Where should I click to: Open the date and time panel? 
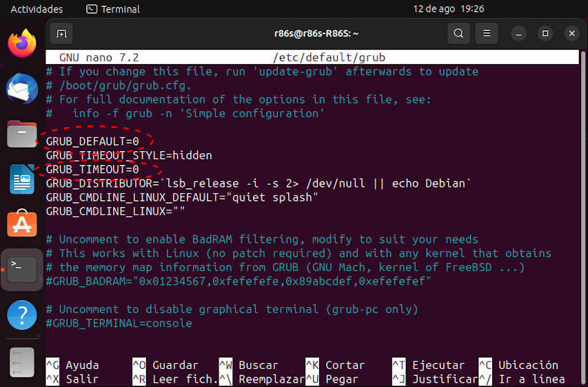pos(449,9)
